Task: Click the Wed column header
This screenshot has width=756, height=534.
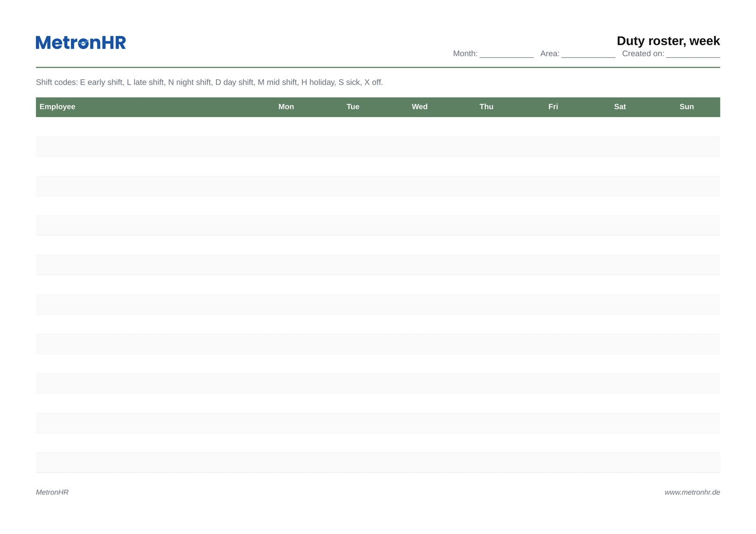Action: coord(420,107)
